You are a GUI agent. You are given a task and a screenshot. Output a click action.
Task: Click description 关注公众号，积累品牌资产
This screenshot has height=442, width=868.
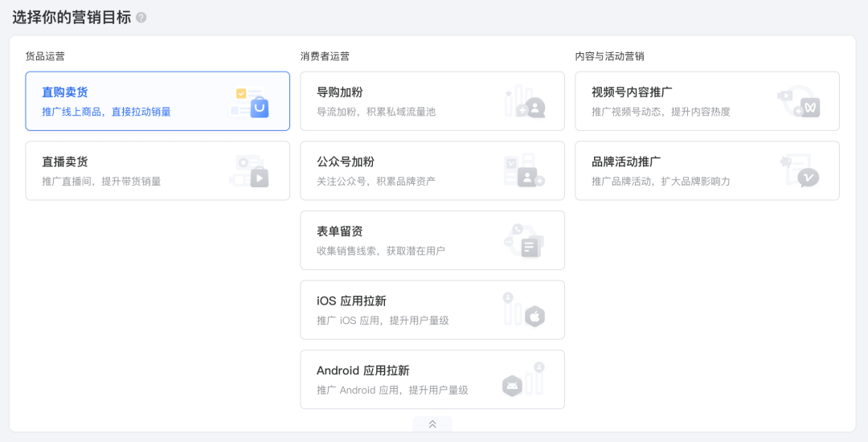pyautogui.click(x=376, y=182)
